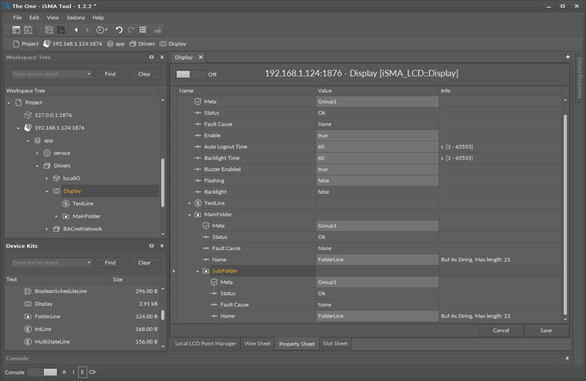Click the list view toolbar icon

pyautogui.click(x=143, y=30)
